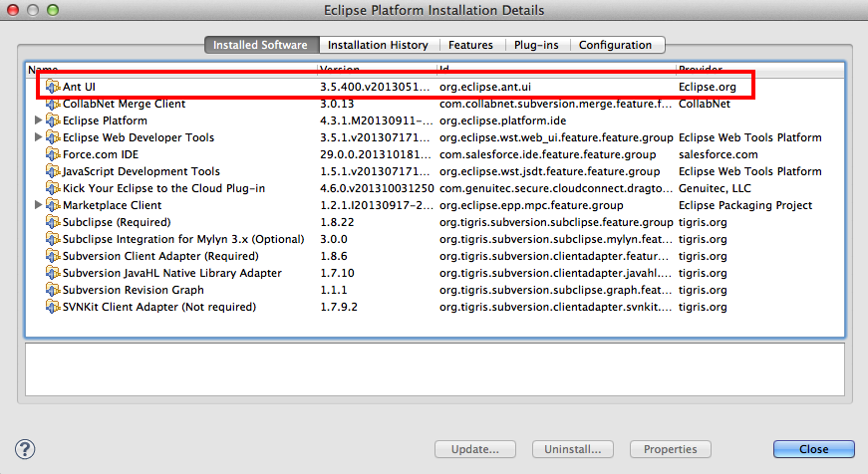Click the Genuitec, LLC provider cell
868x474 pixels.
point(715,188)
